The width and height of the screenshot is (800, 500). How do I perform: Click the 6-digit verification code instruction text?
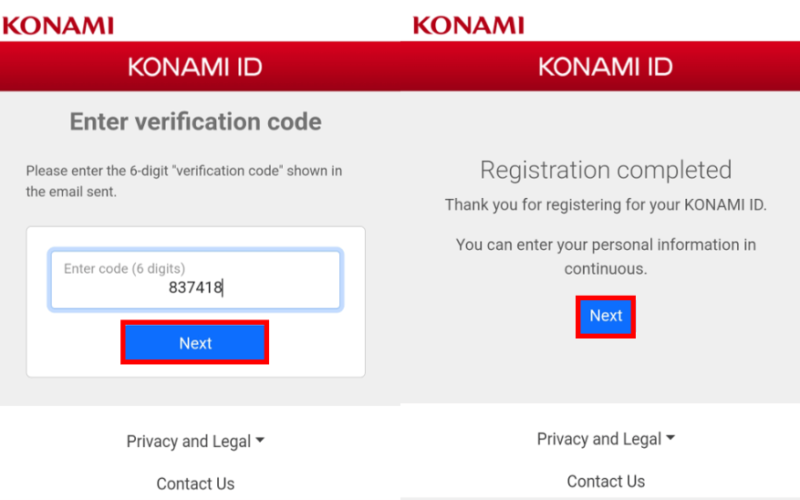184,181
